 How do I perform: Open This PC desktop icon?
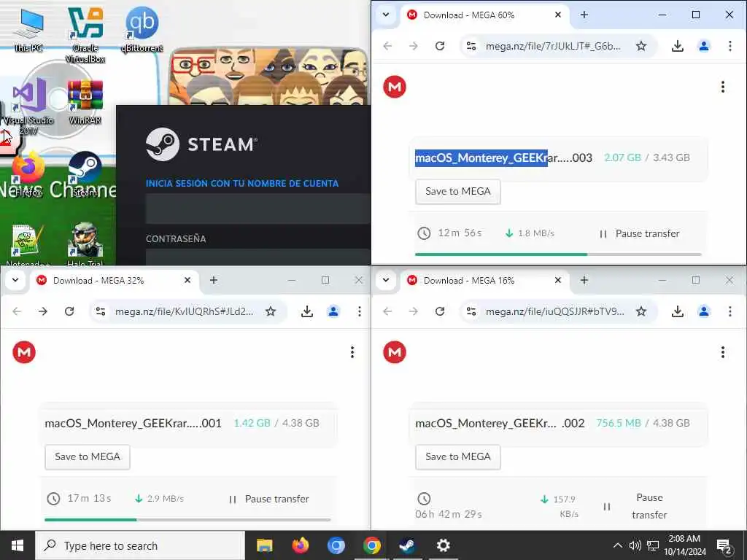[28, 29]
